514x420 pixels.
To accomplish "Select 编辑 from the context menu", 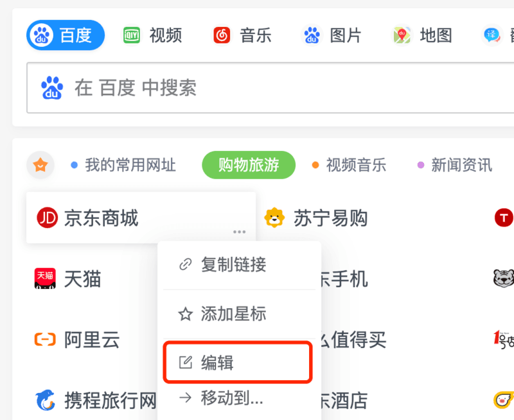I will pyautogui.click(x=238, y=362).
